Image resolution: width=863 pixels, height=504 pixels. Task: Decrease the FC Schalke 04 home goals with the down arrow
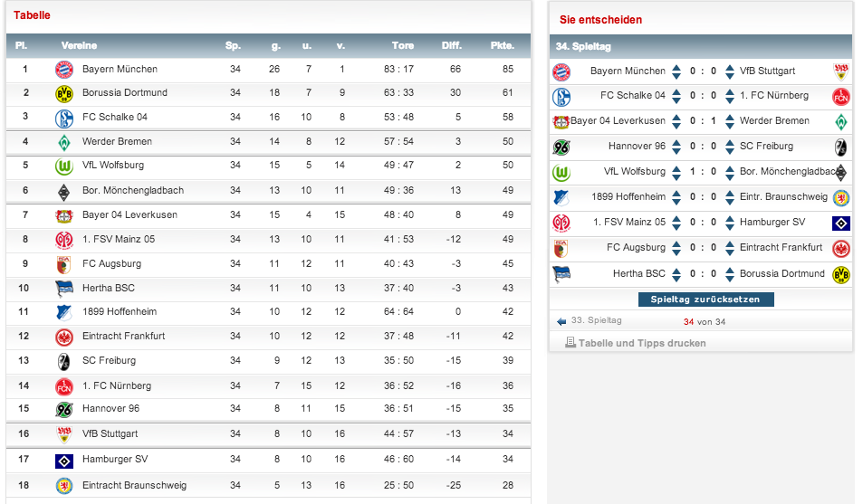(676, 100)
